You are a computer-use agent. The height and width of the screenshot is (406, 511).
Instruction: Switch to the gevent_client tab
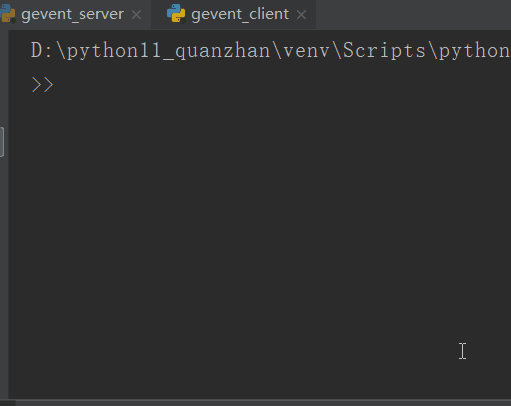click(240, 14)
